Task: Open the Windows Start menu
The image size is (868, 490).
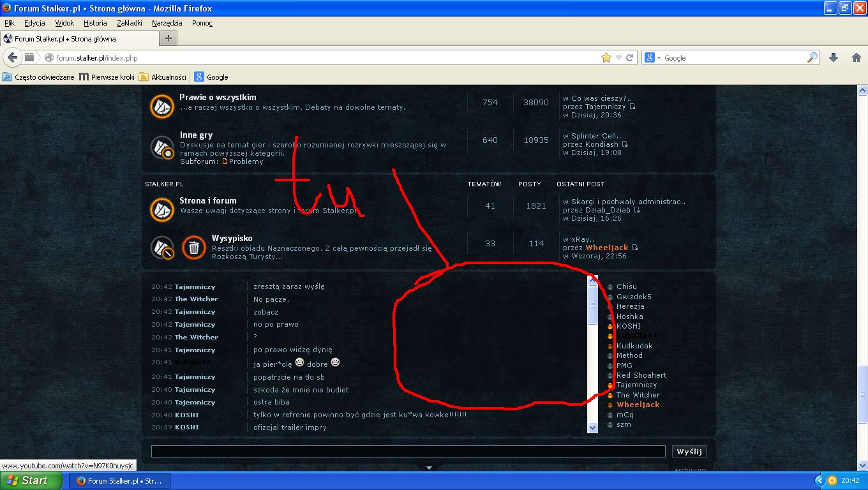Action: [x=31, y=480]
